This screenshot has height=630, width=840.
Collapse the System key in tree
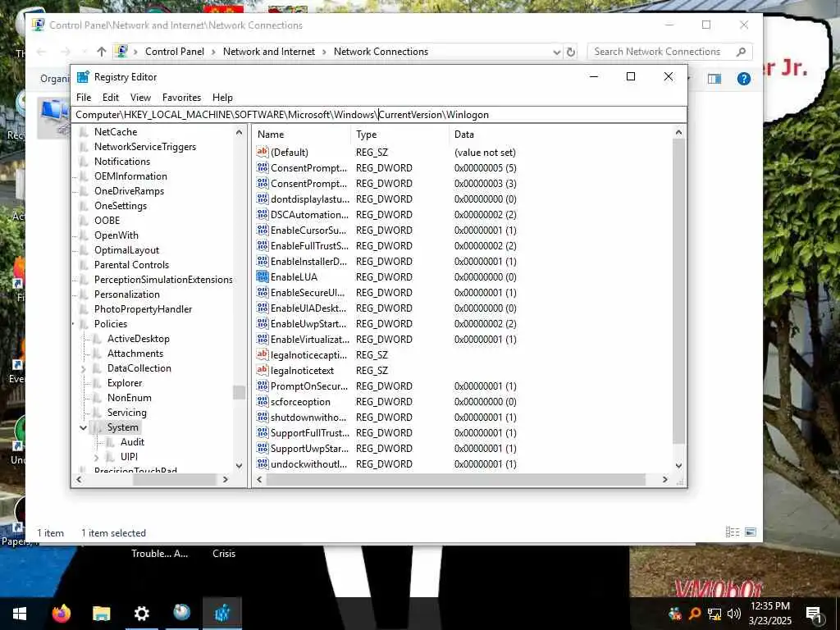coord(83,427)
